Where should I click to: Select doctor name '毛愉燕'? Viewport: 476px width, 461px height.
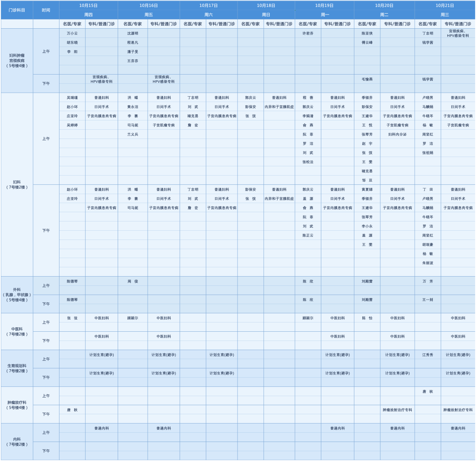point(367,79)
